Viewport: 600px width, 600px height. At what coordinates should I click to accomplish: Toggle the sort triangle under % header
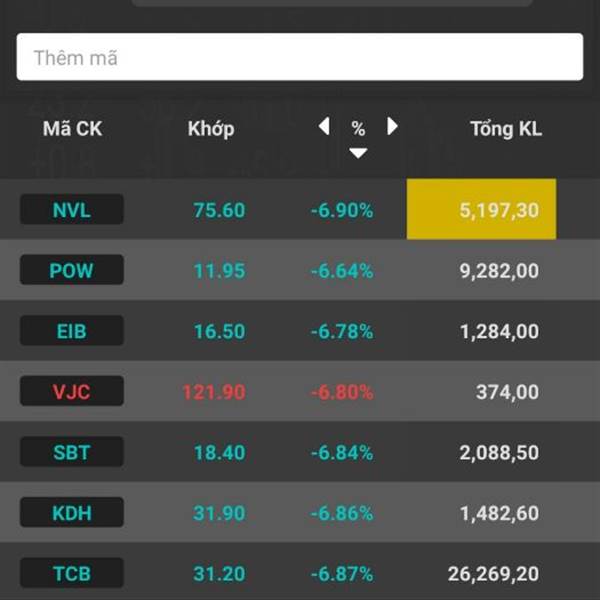358,153
